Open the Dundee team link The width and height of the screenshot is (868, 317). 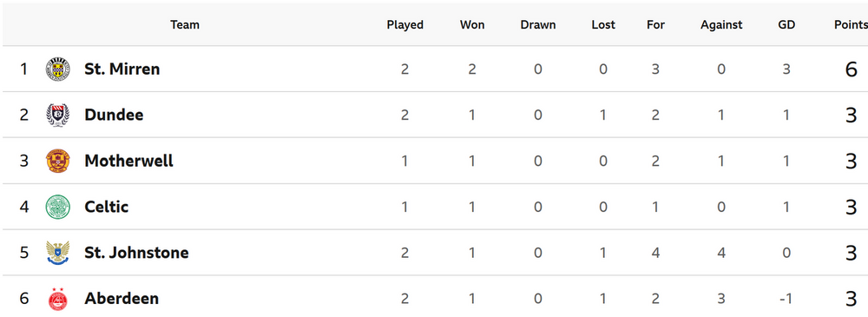[114, 116]
